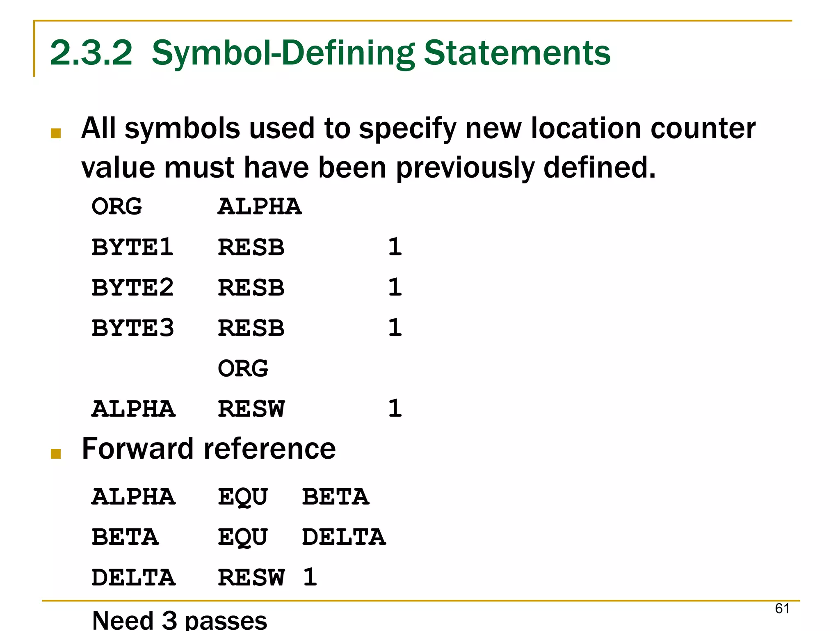Click the slide number '61'
The height and width of the screenshot is (631, 840).
(x=782, y=608)
